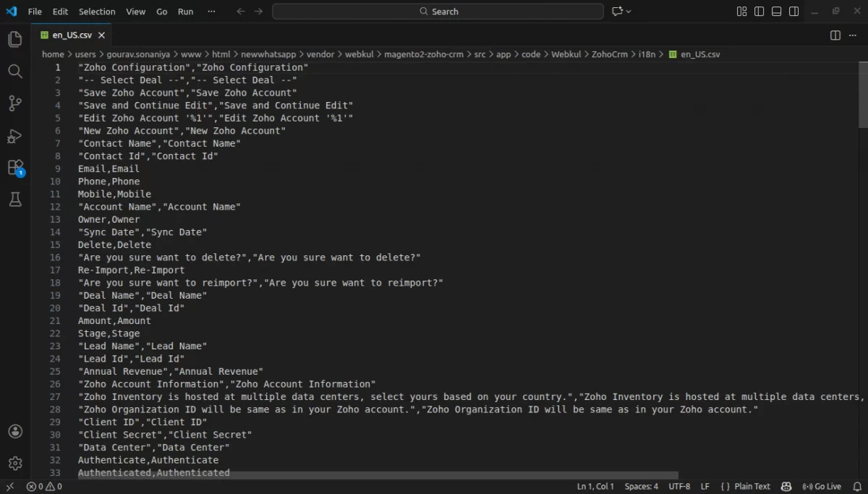The height and width of the screenshot is (494, 868).
Task: Open the Manage gear icon
Action: click(15, 463)
